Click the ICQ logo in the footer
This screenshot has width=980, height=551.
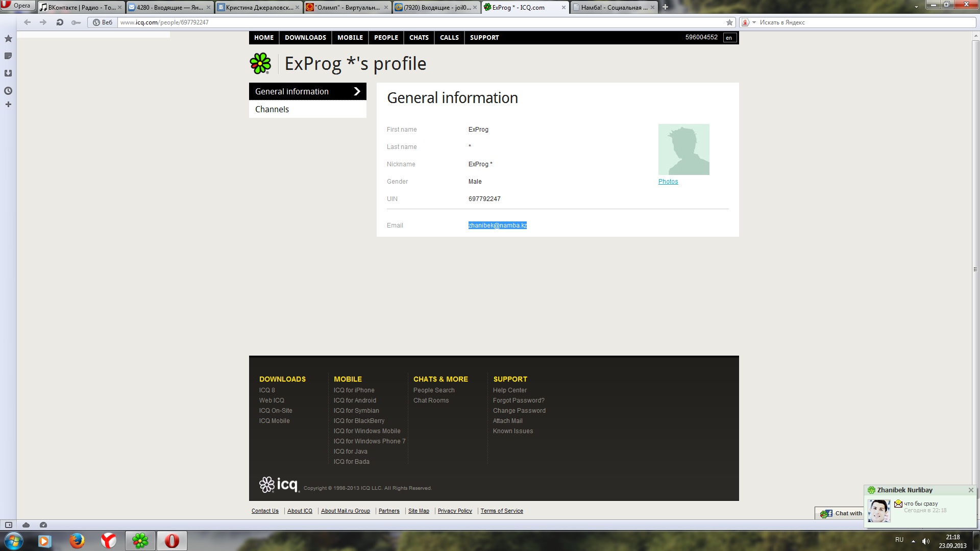279,484
